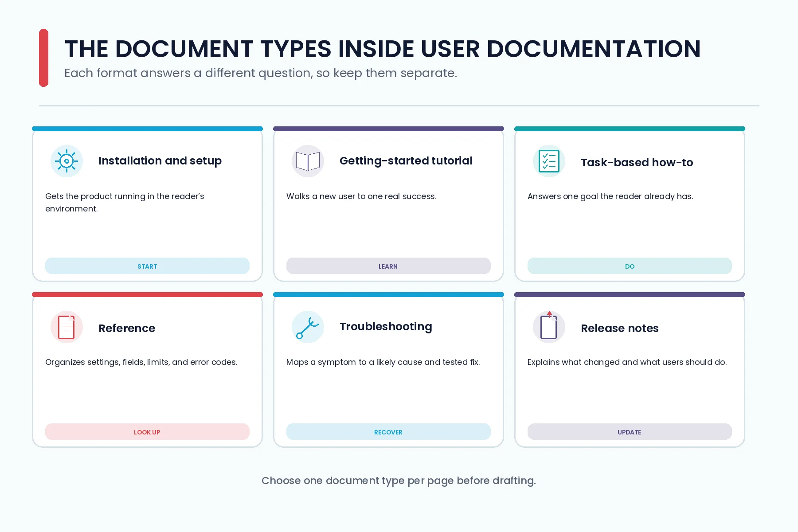The image size is (798, 532).
Task: Click the 'Task-based how-to' card heading
Action: (637, 162)
